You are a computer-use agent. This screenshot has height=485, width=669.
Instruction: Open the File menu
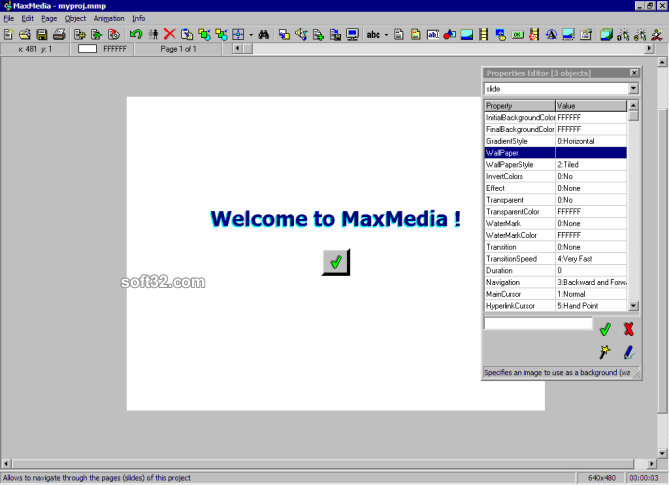click(x=9, y=18)
